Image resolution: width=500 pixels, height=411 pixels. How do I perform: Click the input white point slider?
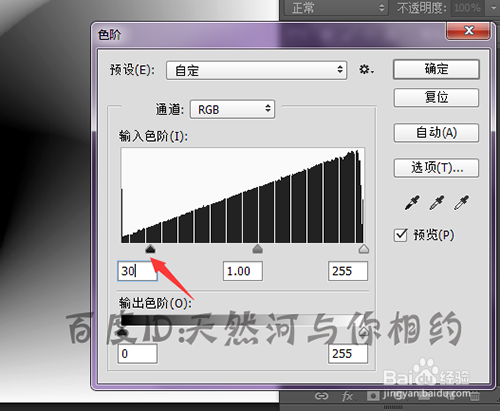[x=363, y=249]
